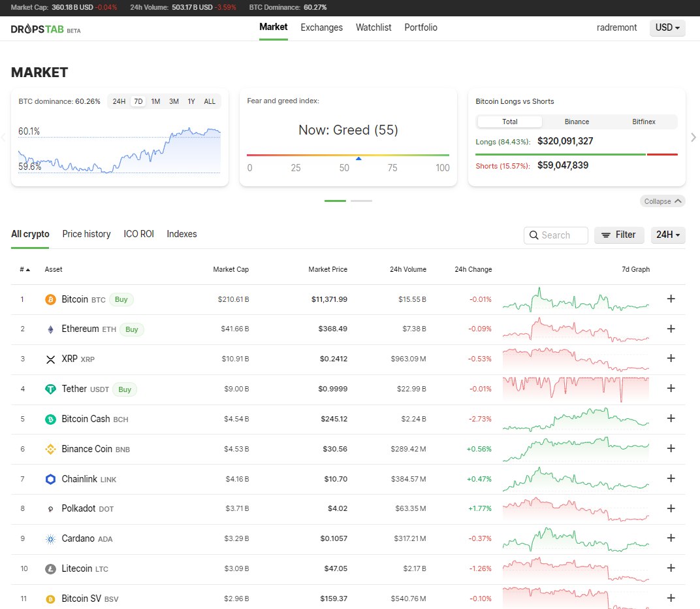Click the XRP coin icon
Image resolution: width=700 pixels, height=609 pixels.
click(x=50, y=359)
